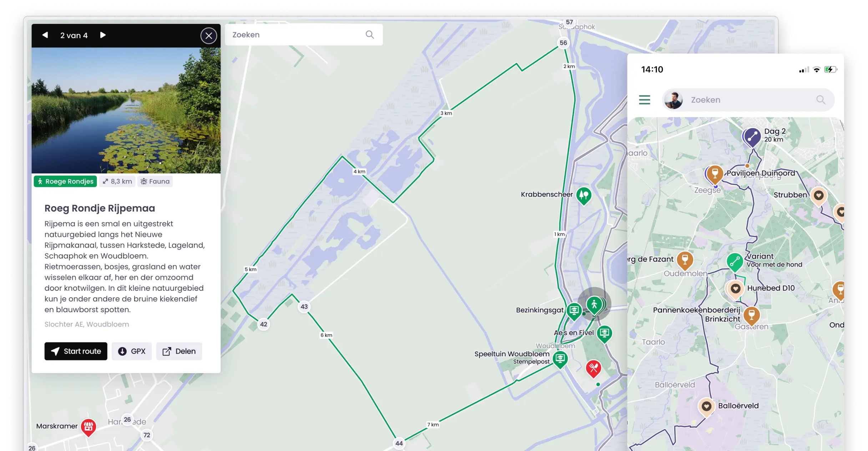Click the mobile Zoeken search field
Screen dimensions: 868x451
point(748,100)
